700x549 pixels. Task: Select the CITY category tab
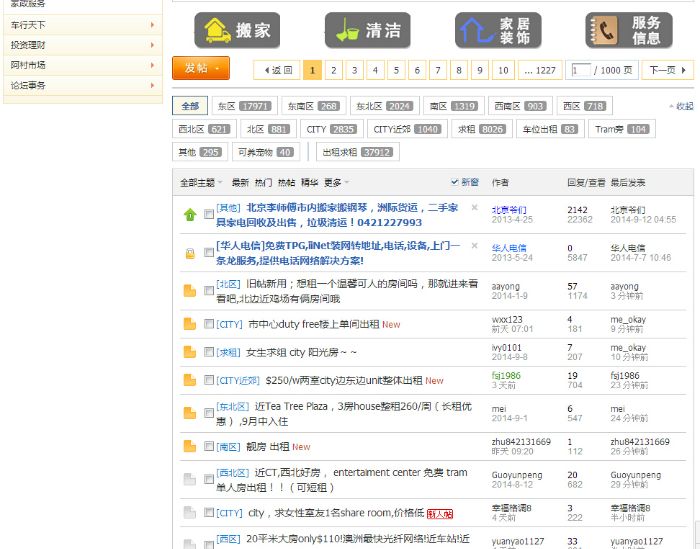[331, 129]
